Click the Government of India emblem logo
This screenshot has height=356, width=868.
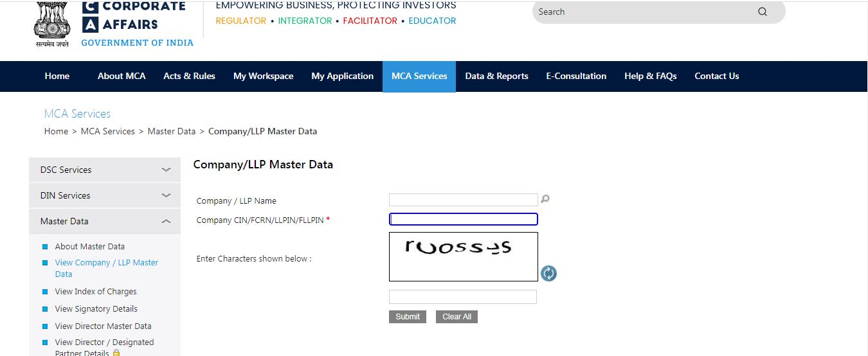(51, 24)
